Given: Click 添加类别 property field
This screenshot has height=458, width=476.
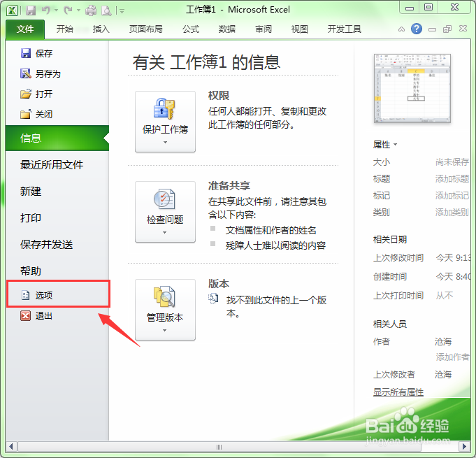Looking at the screenshot, I should [452, 212].
